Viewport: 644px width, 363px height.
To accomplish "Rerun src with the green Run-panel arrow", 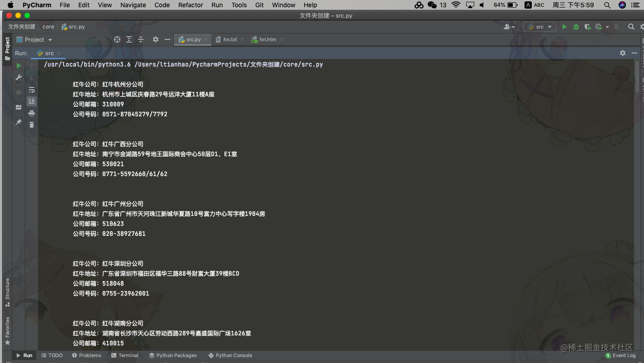I will [19, 66].
